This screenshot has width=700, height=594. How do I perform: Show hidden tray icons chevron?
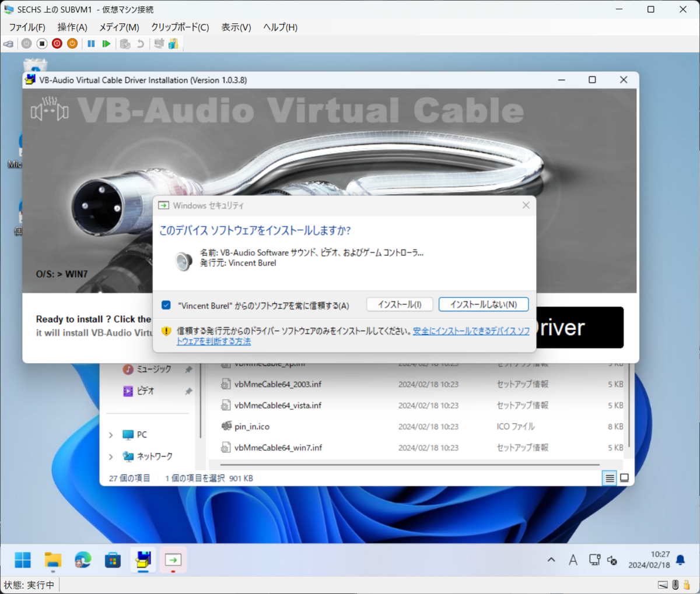coord(551,560)
